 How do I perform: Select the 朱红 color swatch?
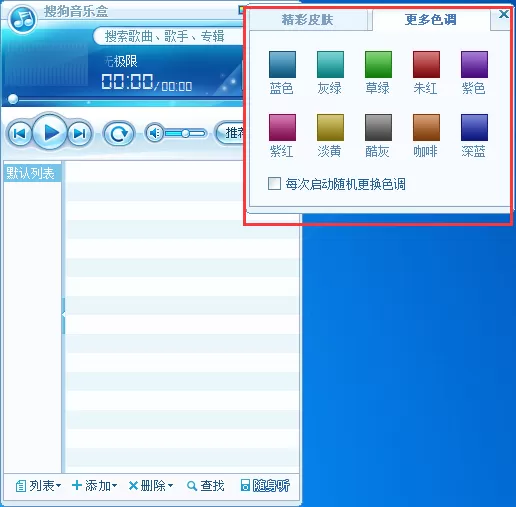coord(426,65)
